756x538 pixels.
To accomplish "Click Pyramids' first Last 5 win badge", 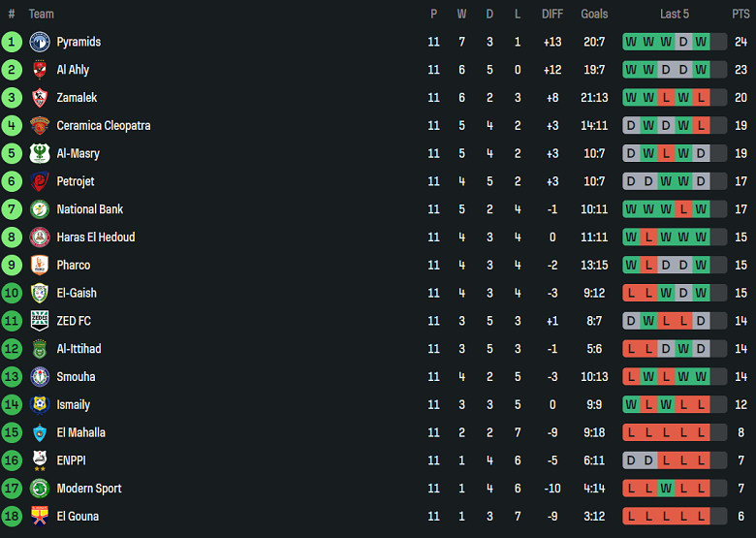I will [x=631, y=42].
